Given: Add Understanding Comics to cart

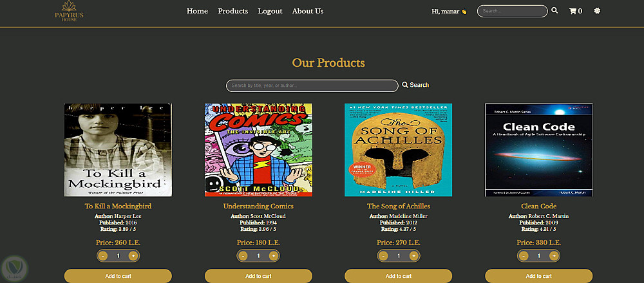Looking at the screenshot, I should tap(258, 276).
